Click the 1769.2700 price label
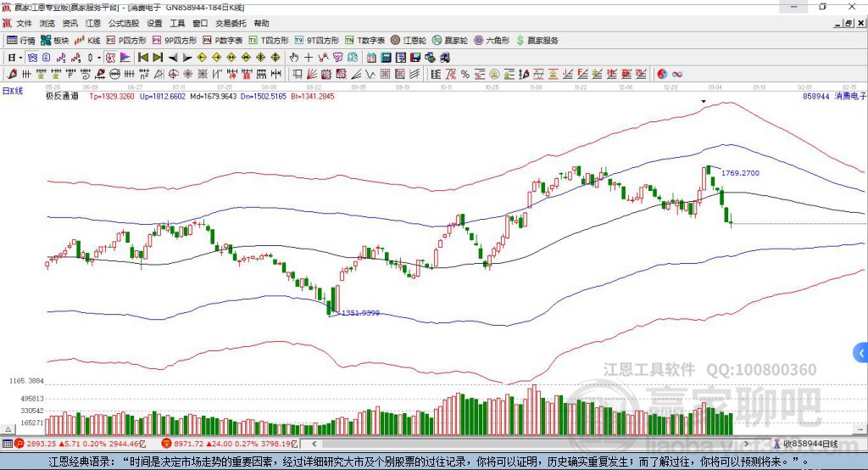 pos(740,173)
